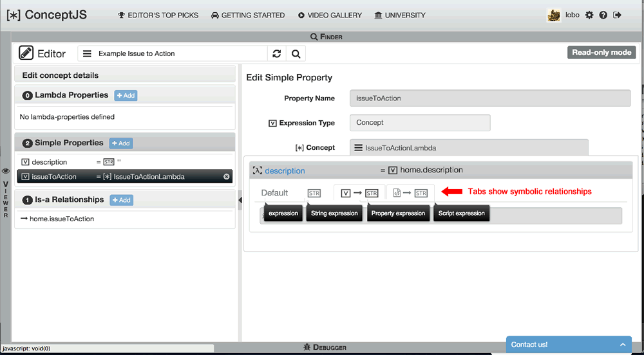The image size is (644, 355).
Task: Remove issueToAction property with x icon
Action: point(226,177)
